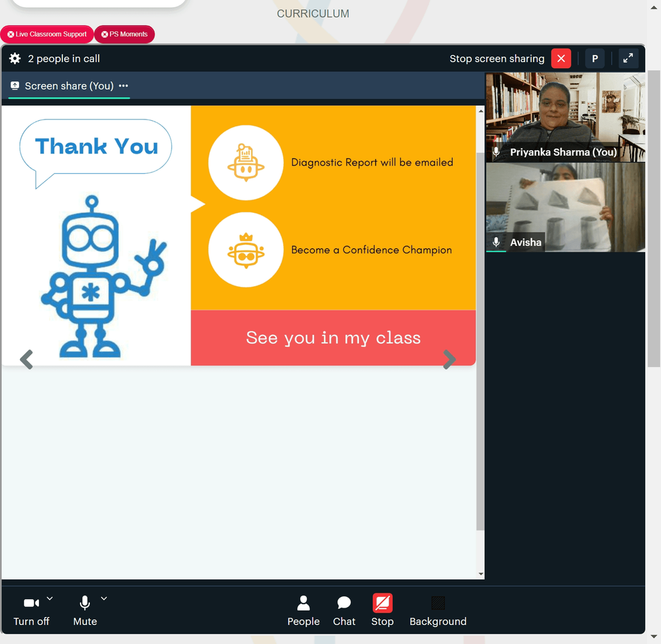
Task: Click the blue robot illustration
Action: [104, 276]
